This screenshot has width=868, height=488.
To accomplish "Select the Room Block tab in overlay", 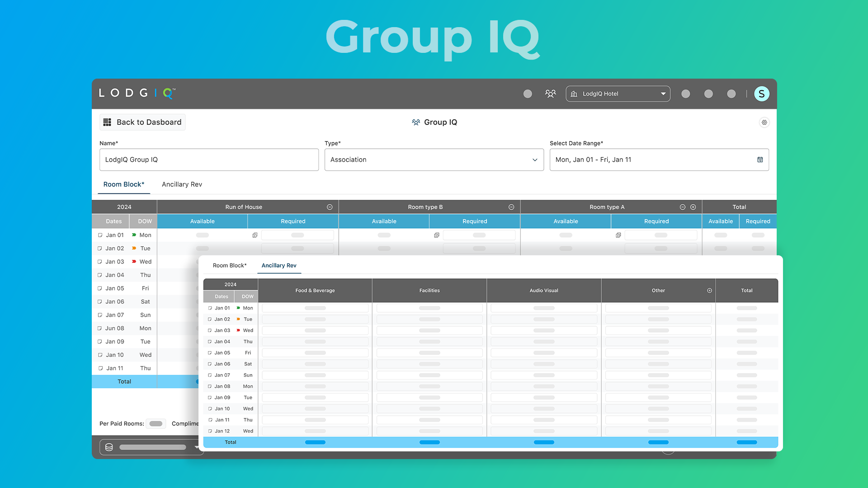I will tap(230, 265).
